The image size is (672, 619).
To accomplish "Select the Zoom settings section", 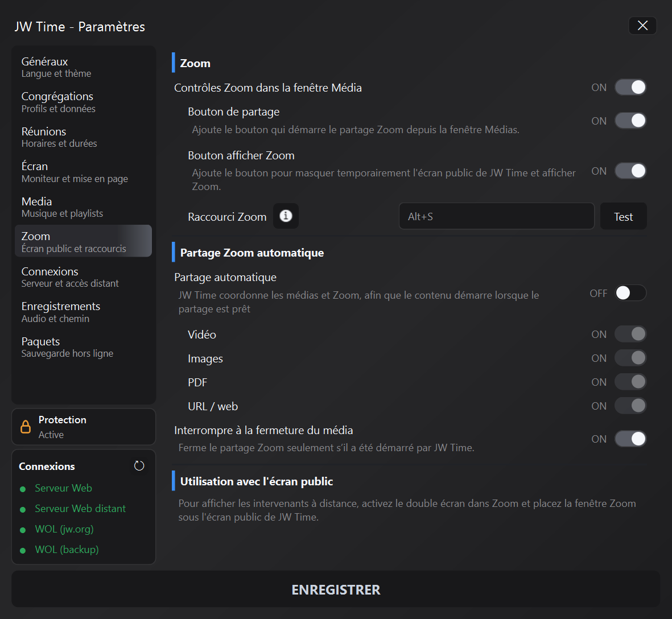I will (x=83, y=242).
